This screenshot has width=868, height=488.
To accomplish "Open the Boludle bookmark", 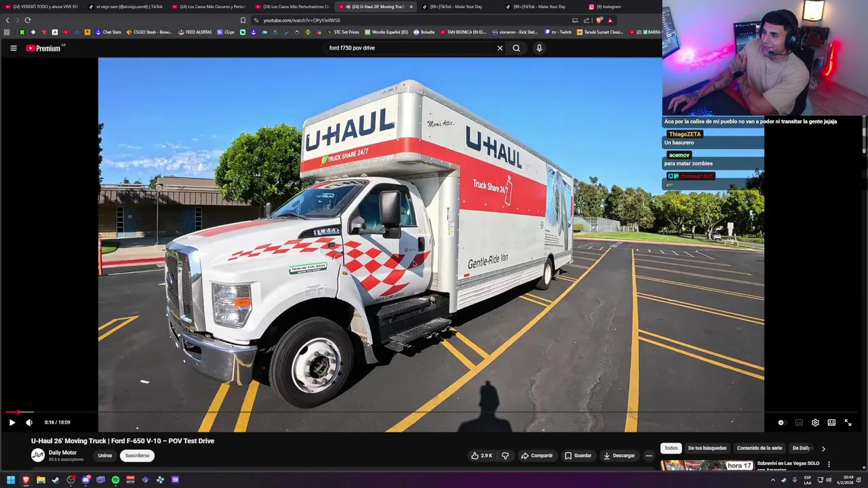I will click(424, 32).
